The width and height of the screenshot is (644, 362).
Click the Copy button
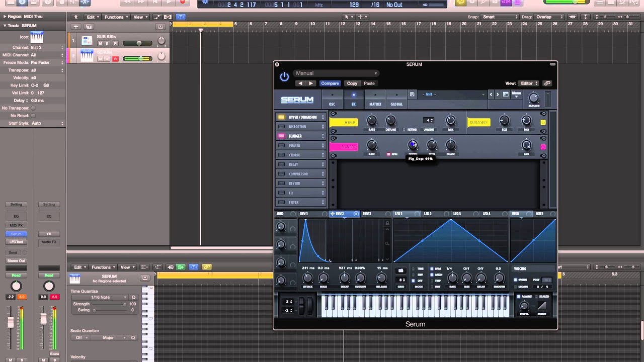click(x=352, y=83)
